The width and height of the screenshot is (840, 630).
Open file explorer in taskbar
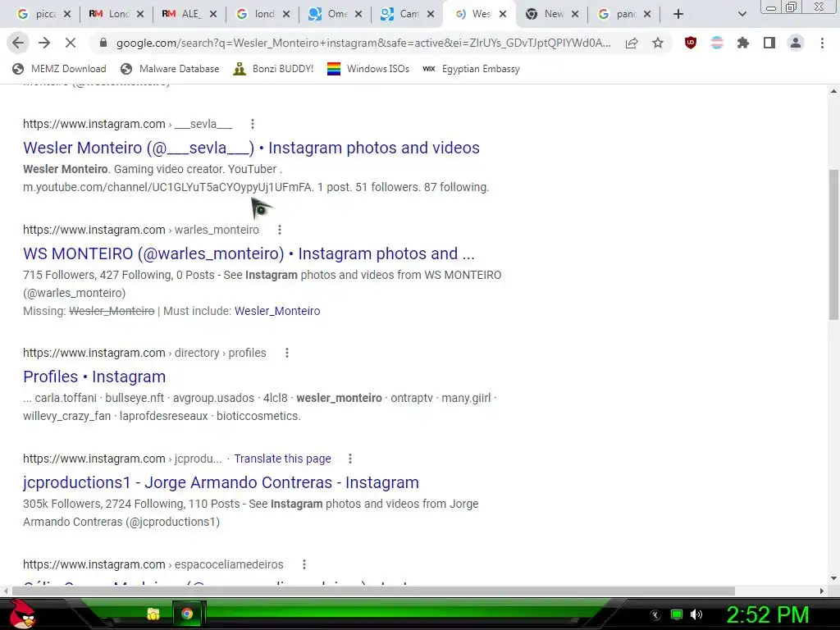pos(153,614)
